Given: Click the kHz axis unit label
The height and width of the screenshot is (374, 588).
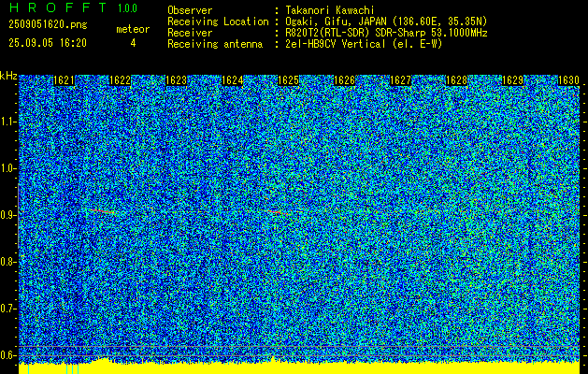Looking at the screenshot, I should click(x=8, y=76).
